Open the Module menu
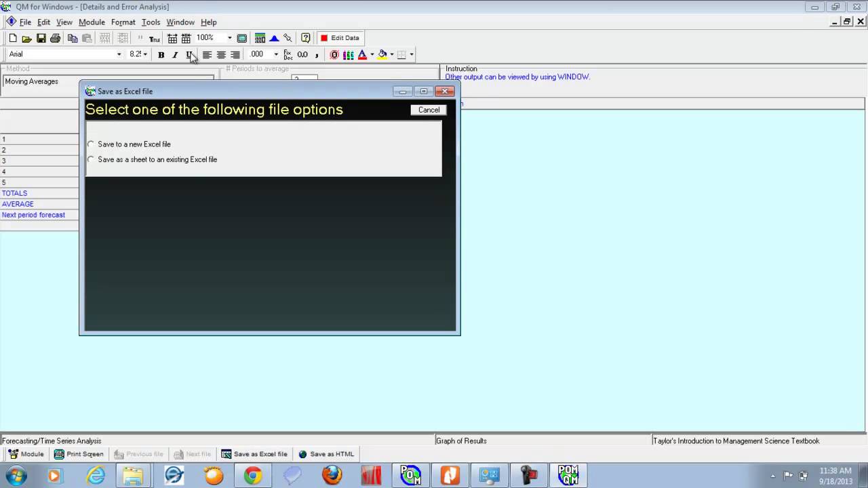 tap(92, 22)
